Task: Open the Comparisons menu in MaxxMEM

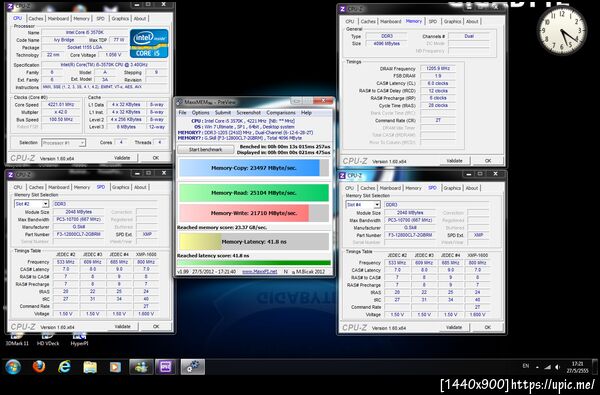Action: [x=281, y=113]
